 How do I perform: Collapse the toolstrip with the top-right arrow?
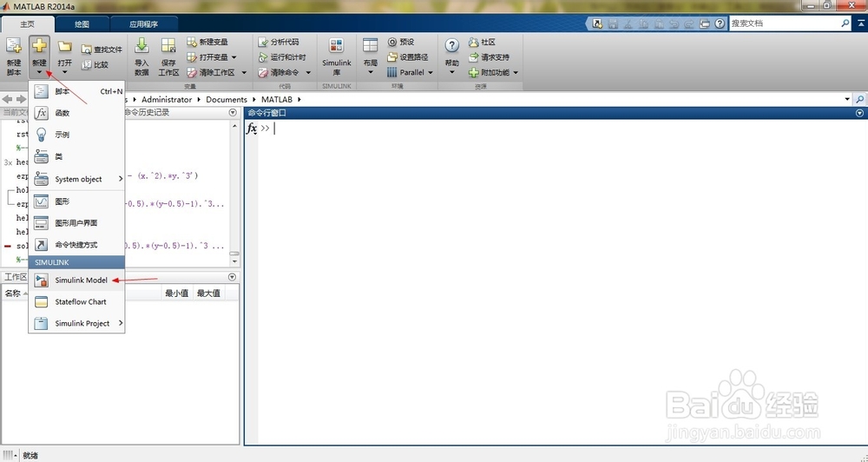[861, 23]
